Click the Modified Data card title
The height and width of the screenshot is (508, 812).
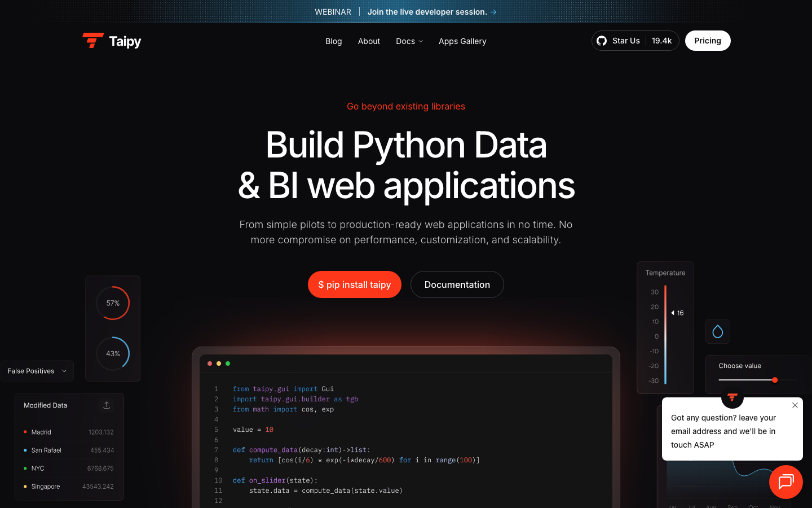coord(46,405)
